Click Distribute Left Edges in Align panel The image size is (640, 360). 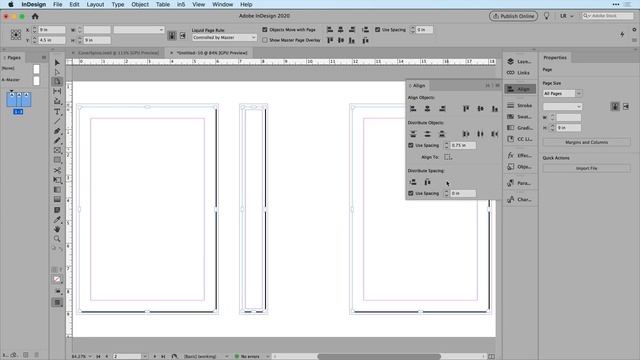click(x=466, y=134)
